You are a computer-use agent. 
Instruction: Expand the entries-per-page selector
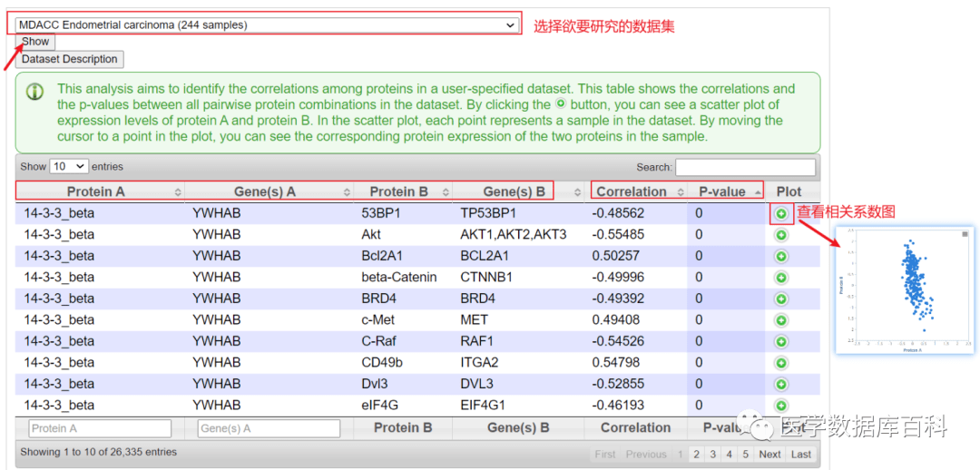[x=69, y=167]
